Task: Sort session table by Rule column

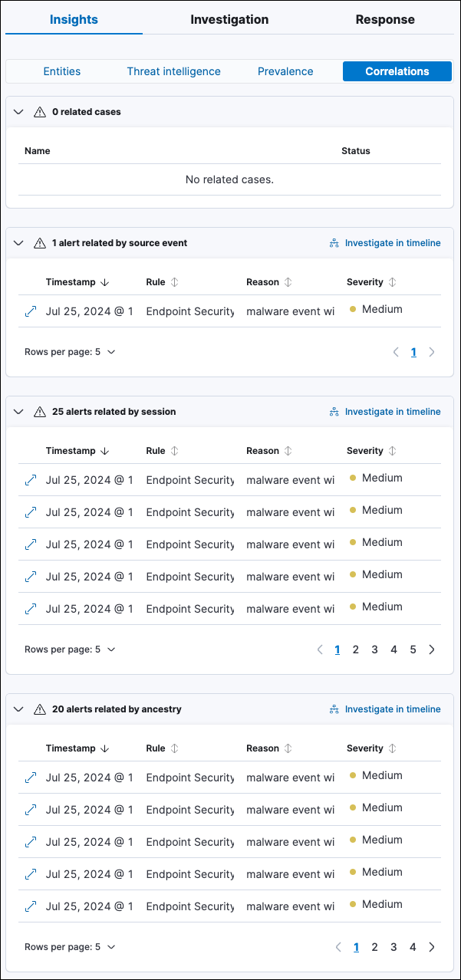Action: pos(174,451)
